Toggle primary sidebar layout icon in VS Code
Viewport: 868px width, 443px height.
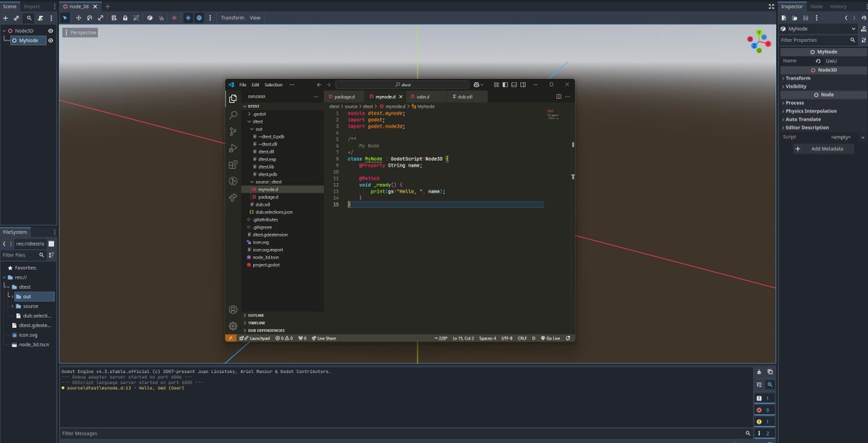point(506,85)
